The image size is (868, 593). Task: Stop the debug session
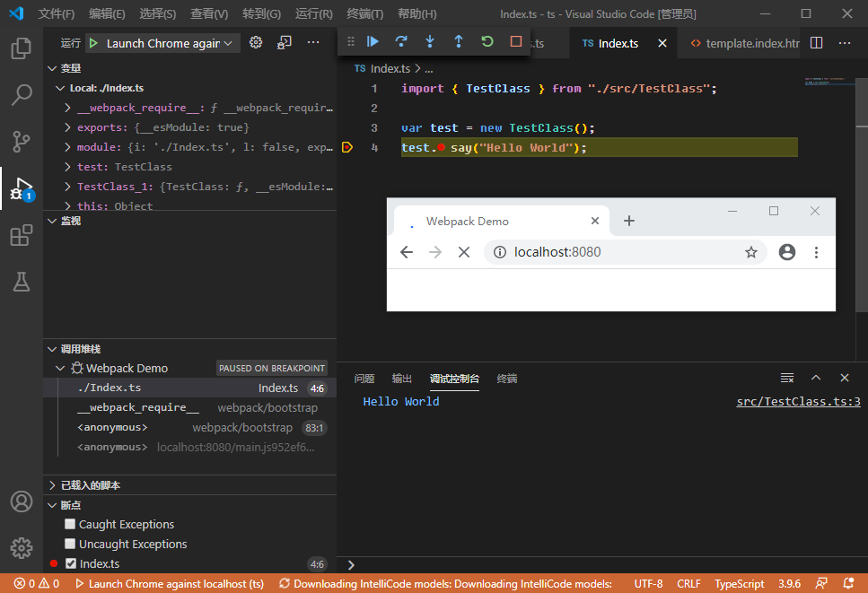pos(516,41)
